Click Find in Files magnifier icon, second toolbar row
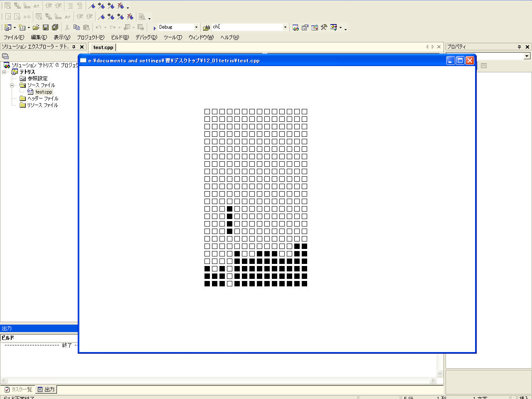The image size is (532, 399). tap(142, 17)
